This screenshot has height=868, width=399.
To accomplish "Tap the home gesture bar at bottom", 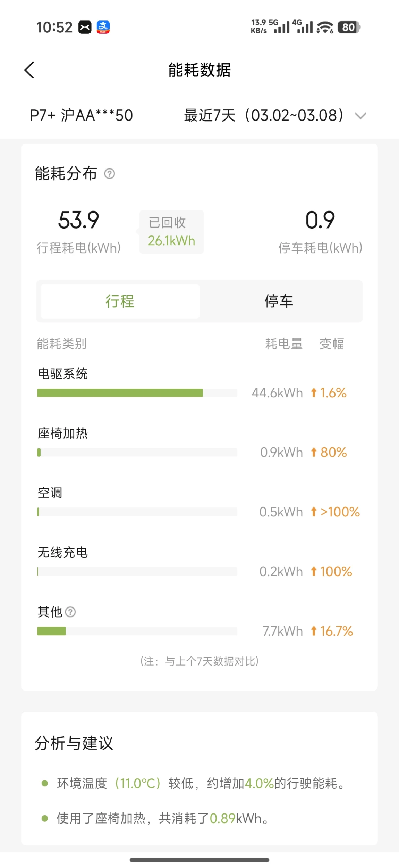I will (x=199, y=860).
